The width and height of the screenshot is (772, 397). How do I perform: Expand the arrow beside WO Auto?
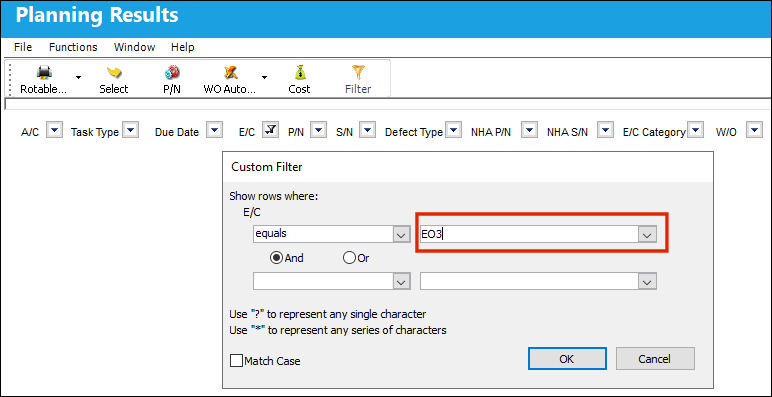point(264,77)
